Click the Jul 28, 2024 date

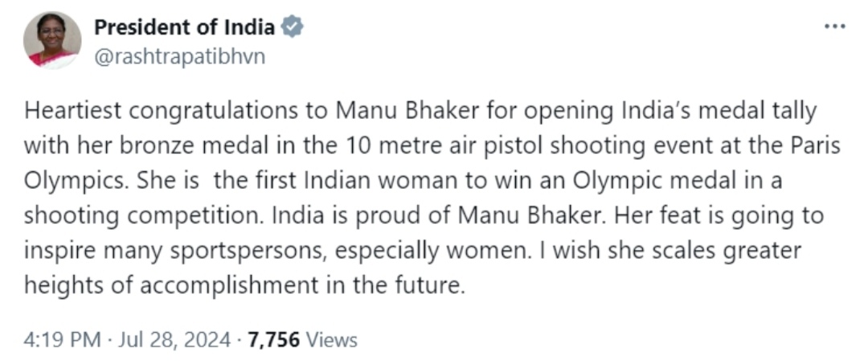point(174,339)
